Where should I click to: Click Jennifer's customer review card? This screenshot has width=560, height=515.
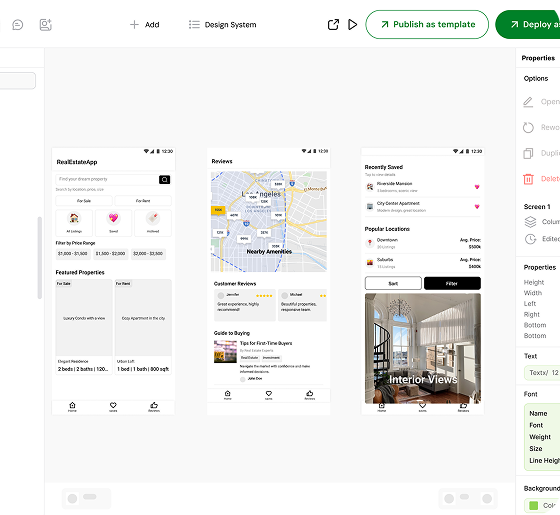245,305
